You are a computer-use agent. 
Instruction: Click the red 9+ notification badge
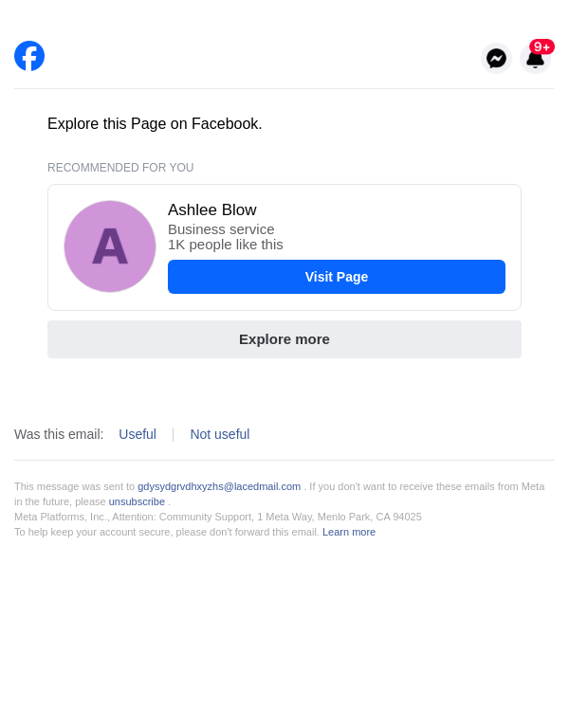pyautogui.click(x=542, y=46)
